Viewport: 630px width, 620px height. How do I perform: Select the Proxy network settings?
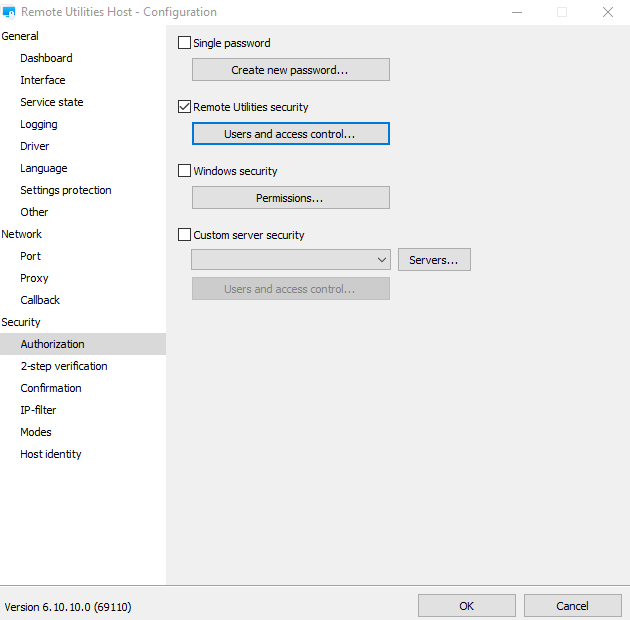tap(34, 278)
